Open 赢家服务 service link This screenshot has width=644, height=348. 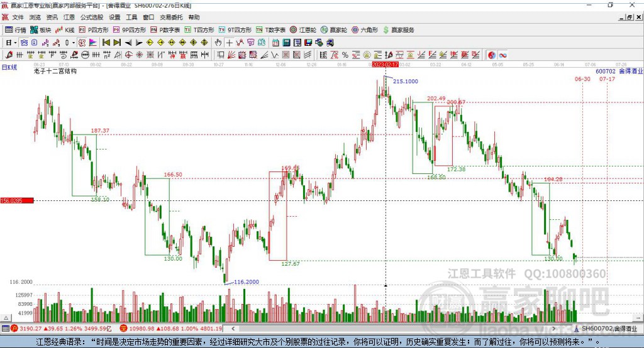point(398,30)
